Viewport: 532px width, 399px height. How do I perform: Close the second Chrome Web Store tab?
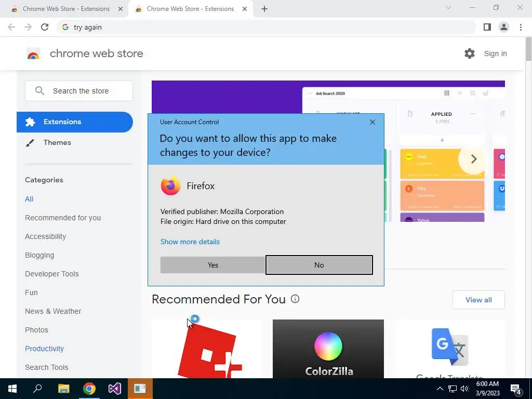pos(245,9)
